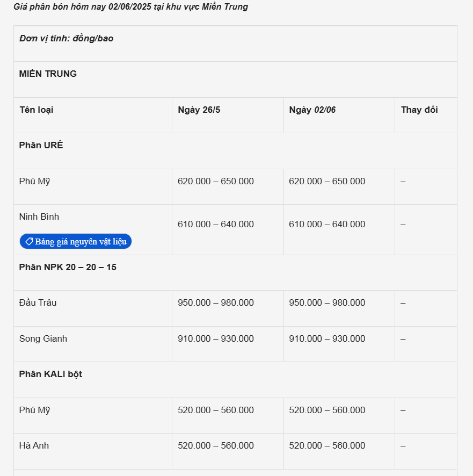Select the Phân URÊ section row

[x=41, y=145]
